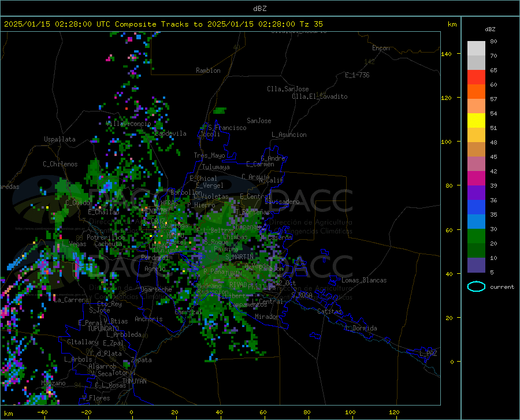Click the C_Guido label on map
Viewport: 520px width, 420px height.
pos(77,203)
